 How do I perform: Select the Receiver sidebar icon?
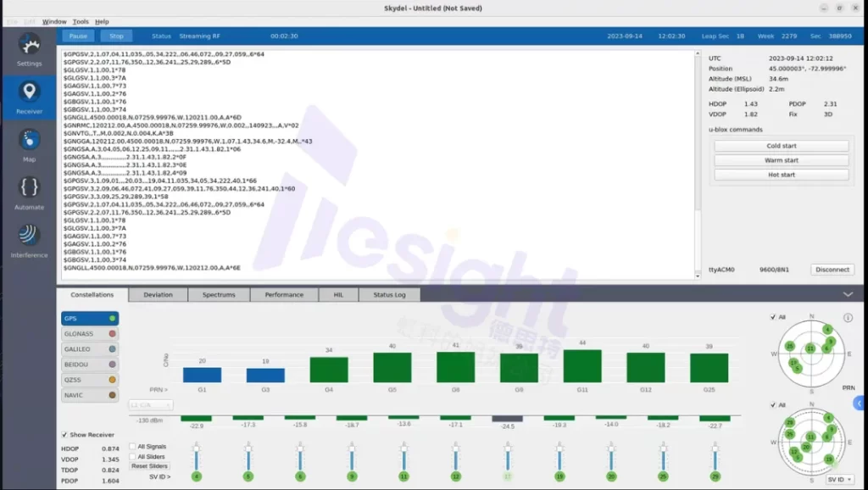pyautogui.click(x=29, y=95)
